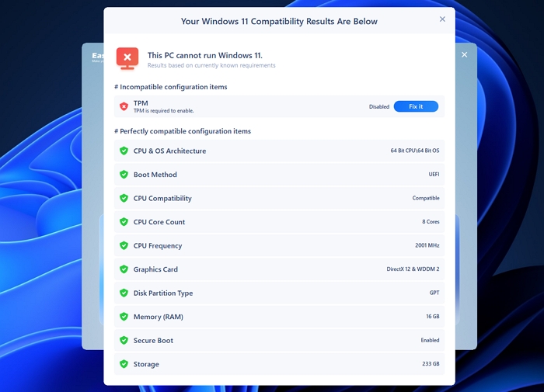This screenshot has width=544, height=392.
Task: Click the '8 Cores' value
Action: 431,221
